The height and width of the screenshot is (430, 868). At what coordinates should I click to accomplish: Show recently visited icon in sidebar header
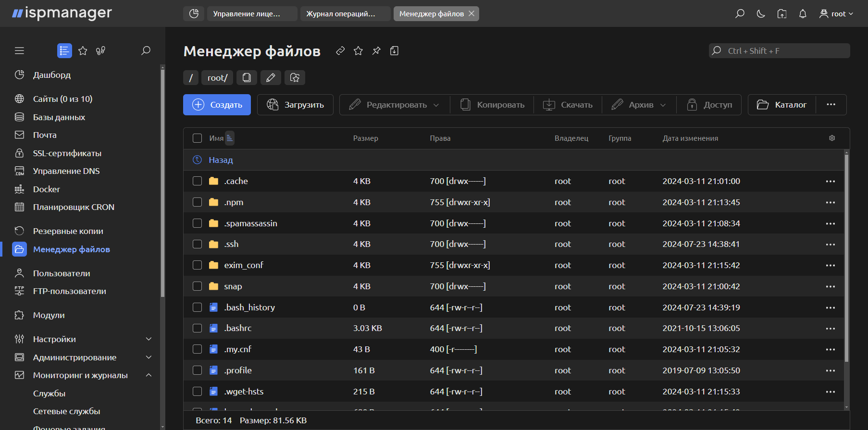[x=100, y=50]
